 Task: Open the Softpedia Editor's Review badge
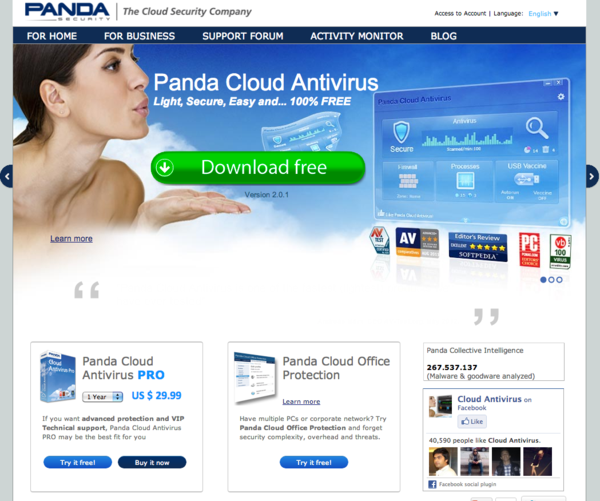(477, 243)
